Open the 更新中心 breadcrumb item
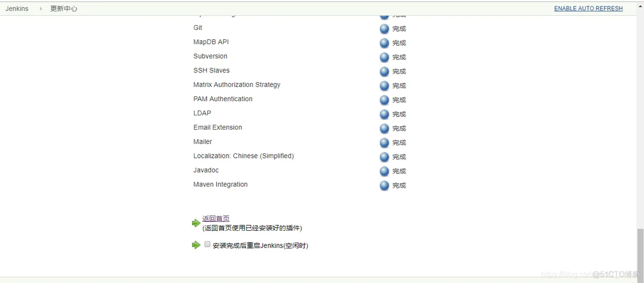This screenshot has width=644, height=283. pyautogui.click(x=64, y=9)
